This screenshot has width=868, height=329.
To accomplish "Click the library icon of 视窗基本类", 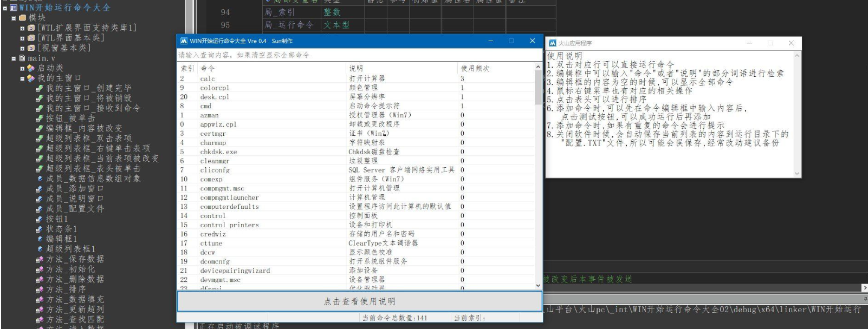I will click(x=31, y=48).
